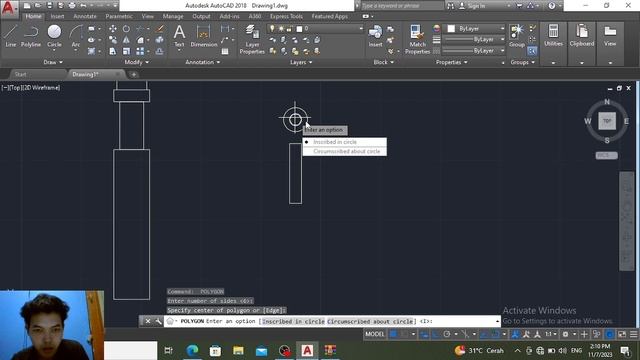
Task: Open the annotation scale 1:1 dropdown
Action: click(x=551, y=334)
